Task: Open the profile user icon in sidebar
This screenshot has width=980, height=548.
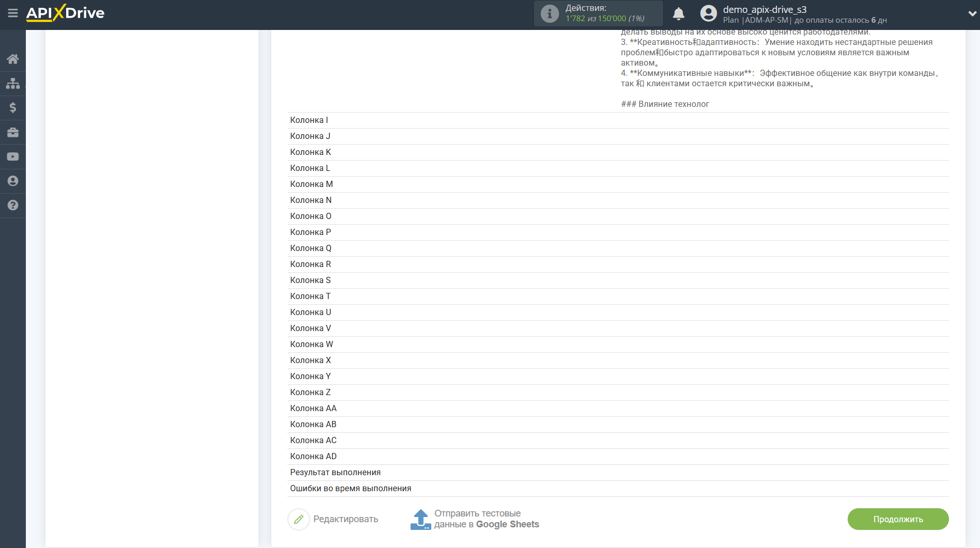Action: tap(13, 181)
